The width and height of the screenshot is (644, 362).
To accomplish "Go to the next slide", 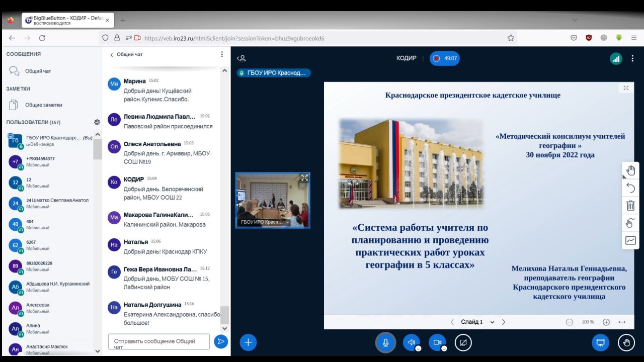I will coord(503,322).
